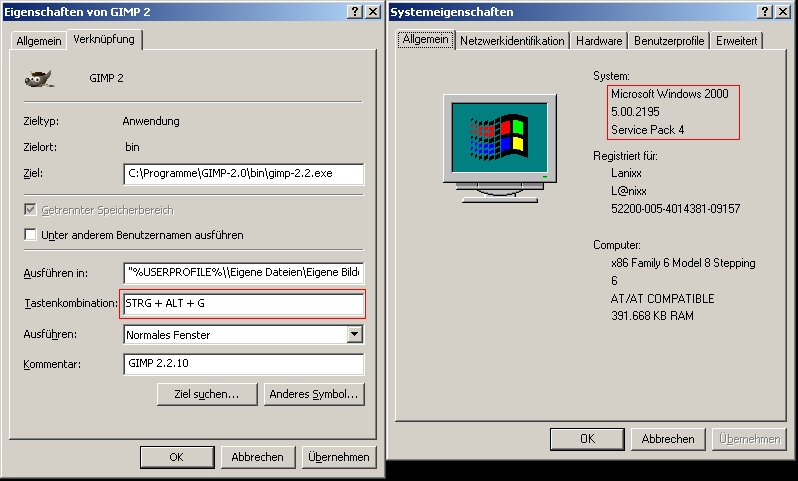Open the Netzwerkidentifikation tab

click(x=512, y=41)
